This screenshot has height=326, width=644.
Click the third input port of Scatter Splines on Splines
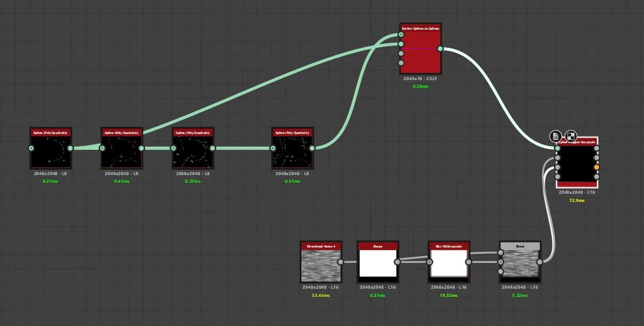401,53
